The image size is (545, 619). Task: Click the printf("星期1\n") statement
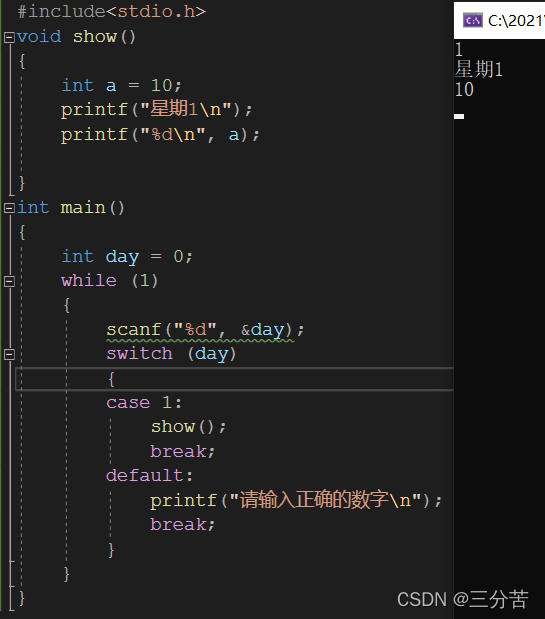tap(156, 109)
